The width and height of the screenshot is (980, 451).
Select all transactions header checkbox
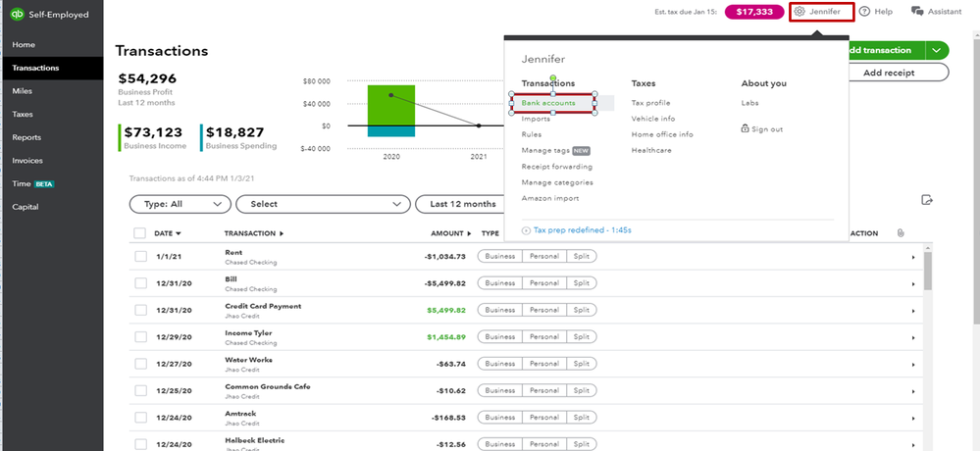(140, 233)
